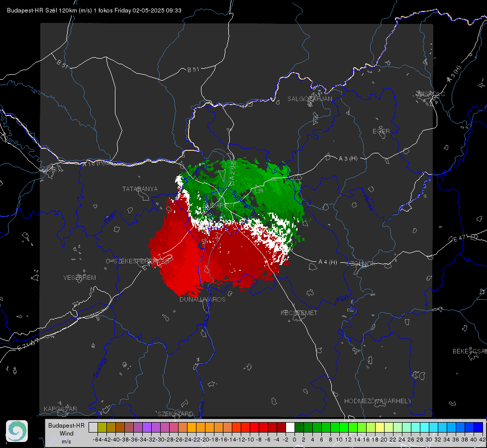Click the 'A 4 (H)' road label
Image resolution: width=487 pixels, height=448 pixels.
[328, 262]
